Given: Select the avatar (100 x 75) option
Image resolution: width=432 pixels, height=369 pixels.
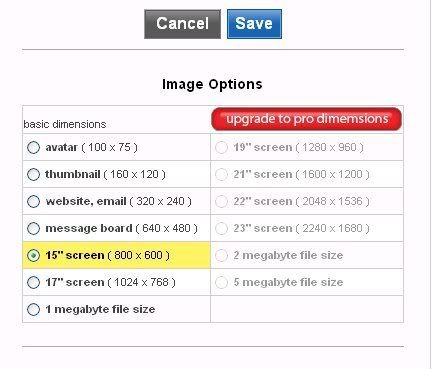Looking at the screenshot, I should coord(33,147).
